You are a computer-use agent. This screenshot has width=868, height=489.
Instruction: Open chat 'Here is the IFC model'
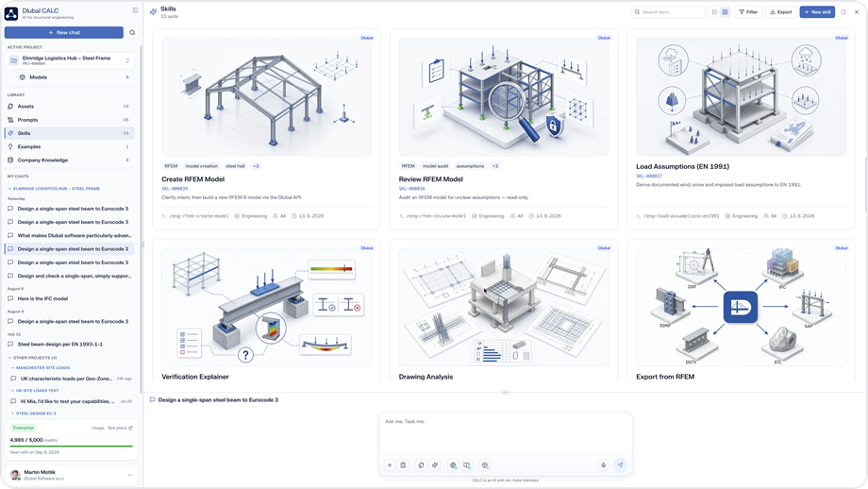tap(69, 298)
